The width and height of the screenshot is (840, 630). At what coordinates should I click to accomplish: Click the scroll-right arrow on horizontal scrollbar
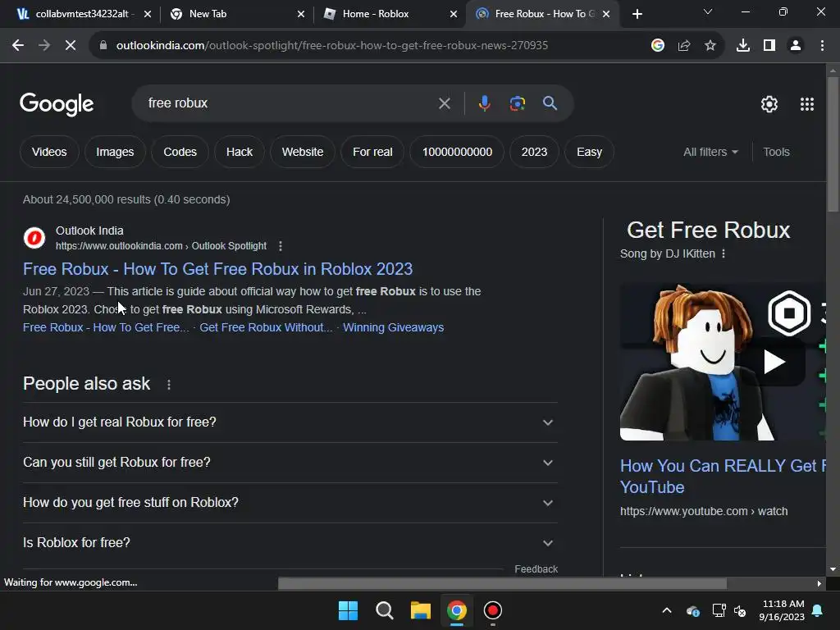[819, 583]
